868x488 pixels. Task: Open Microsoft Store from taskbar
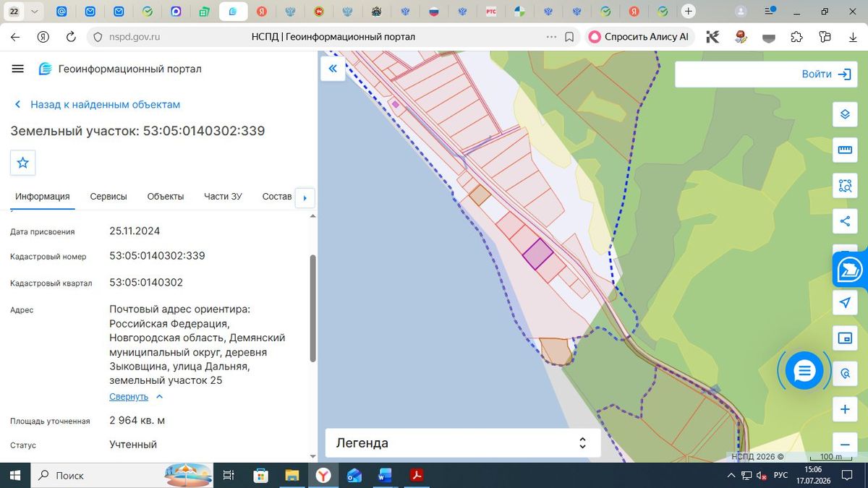(261, 475)
